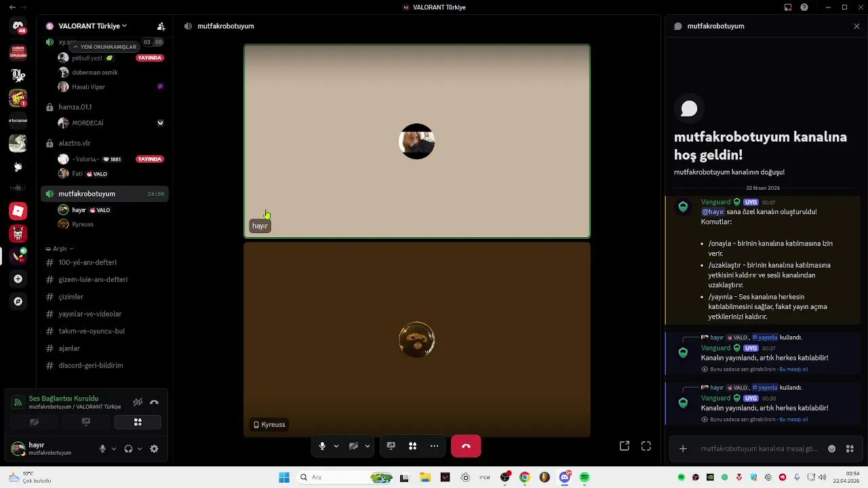
Task: Open voice connection status signal icon
Action: pos(18,402)
